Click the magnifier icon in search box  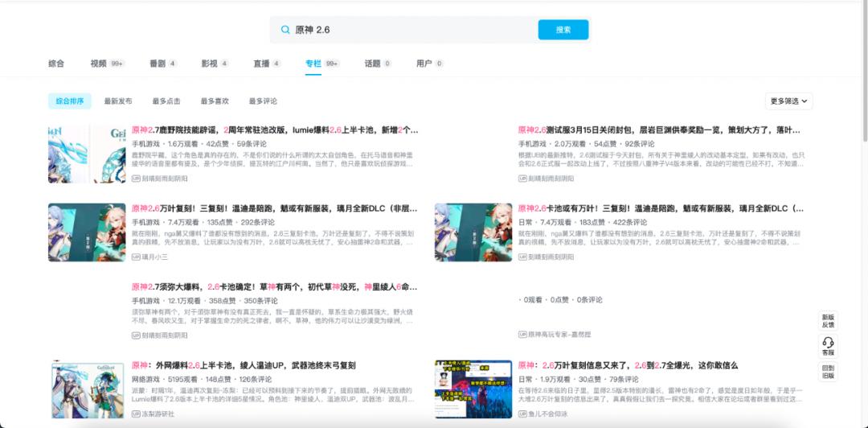pos(285,30)
